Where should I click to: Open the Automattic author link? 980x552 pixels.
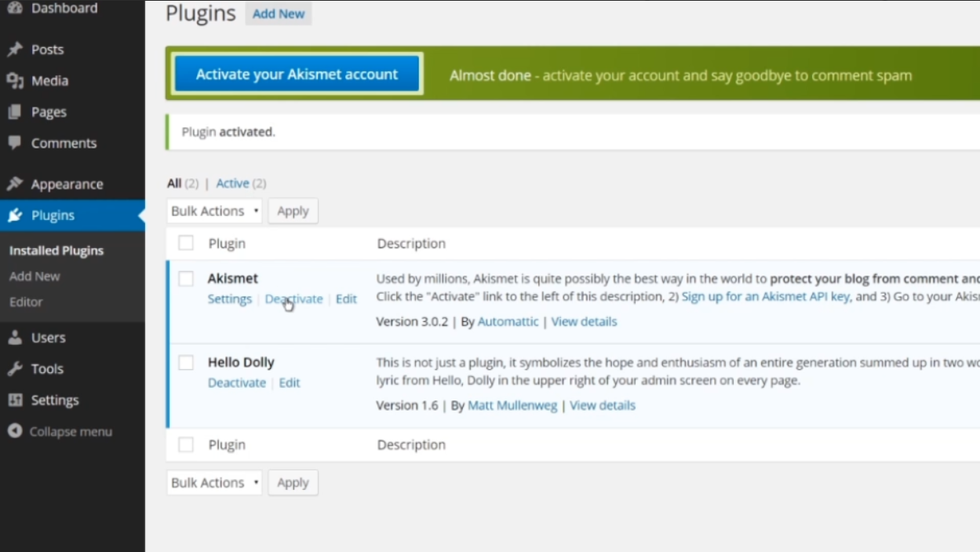[x=508, y=322]
